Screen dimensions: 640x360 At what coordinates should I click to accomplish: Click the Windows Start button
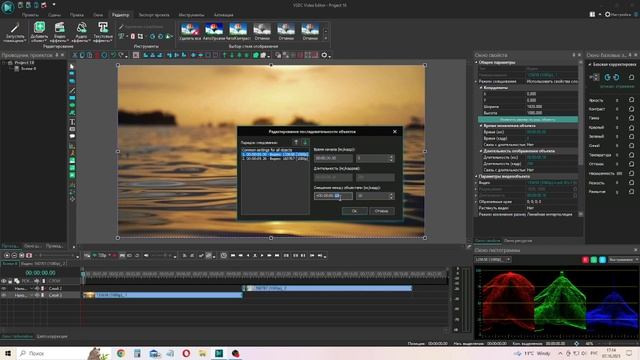point(8,353)
